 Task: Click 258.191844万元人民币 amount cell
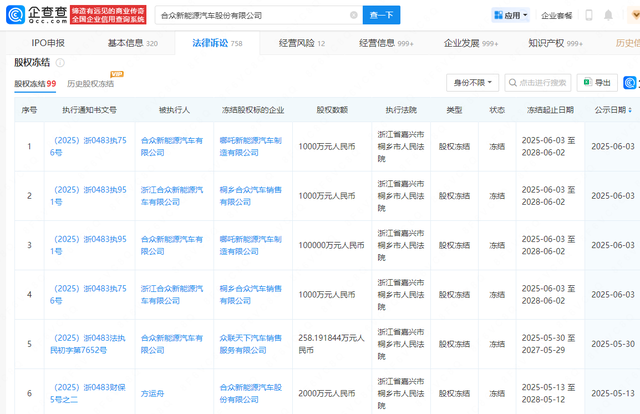pyautogui.click(x=331, y=344)
